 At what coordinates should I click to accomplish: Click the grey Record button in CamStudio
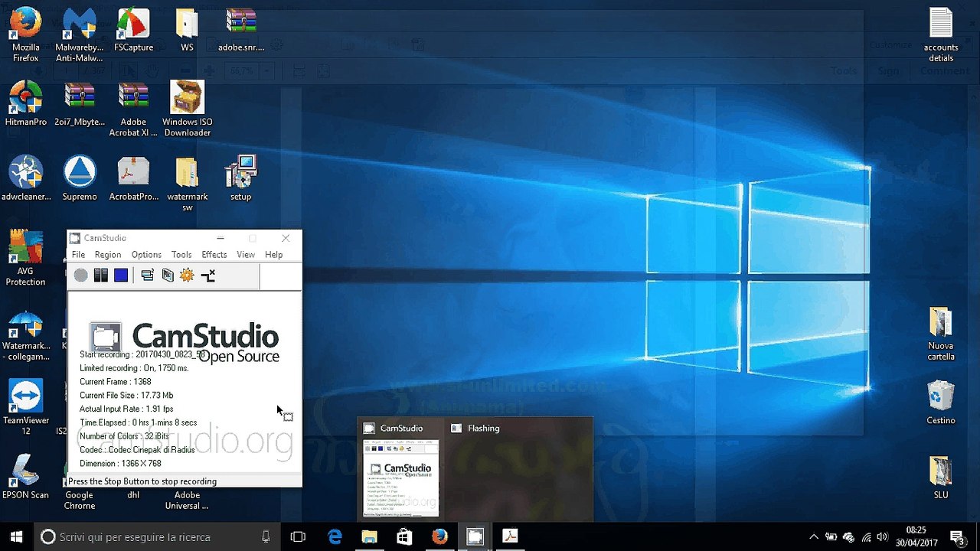[x=80, y=275]
